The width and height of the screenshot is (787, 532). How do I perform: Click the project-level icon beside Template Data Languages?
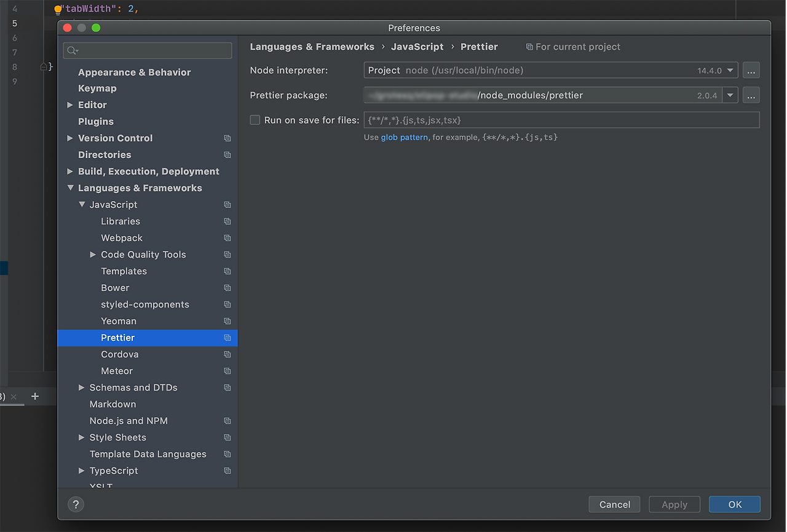(x=227, y=454)
